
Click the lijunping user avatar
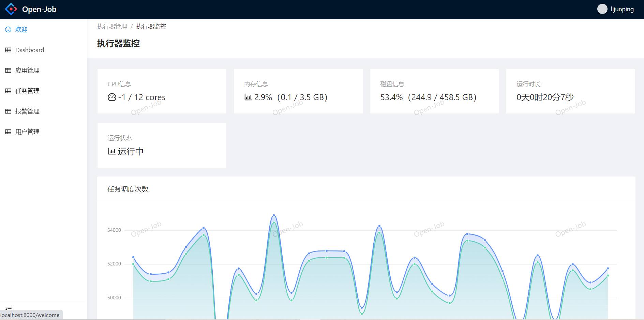point(602,9)
